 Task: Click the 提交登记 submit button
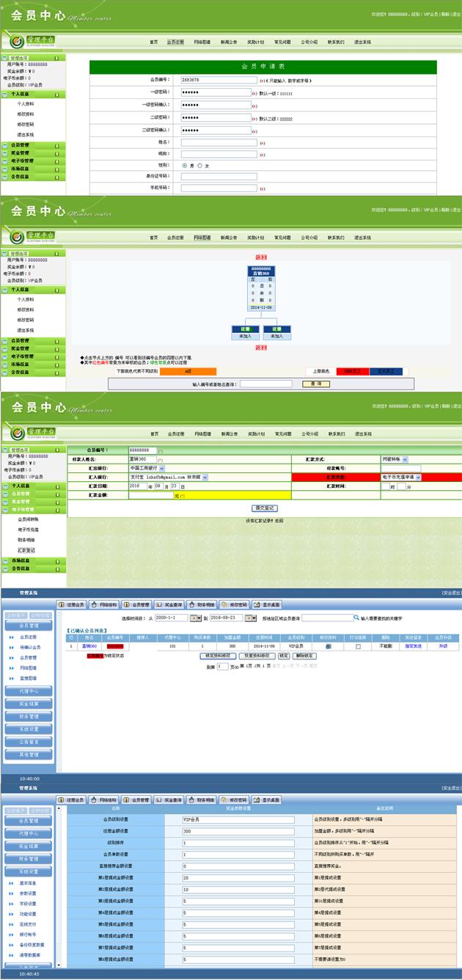click(x=264, y=508)
